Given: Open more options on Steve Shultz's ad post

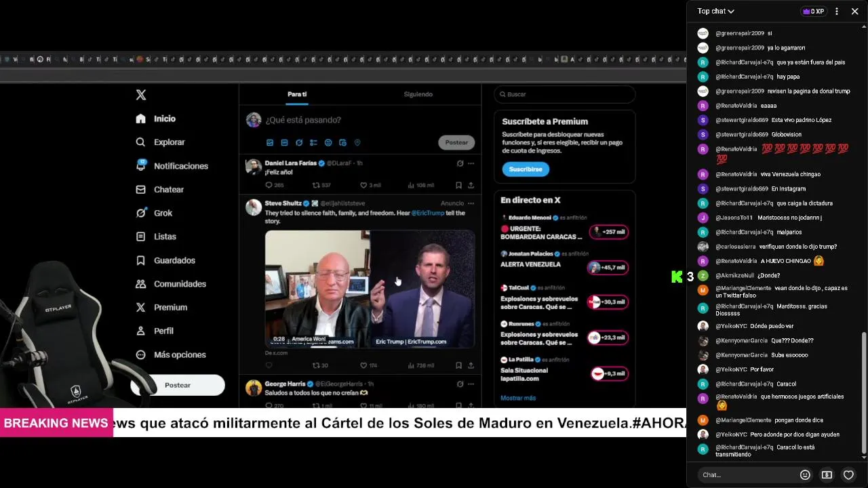Looking at the screenshot, I should (471, 203).
